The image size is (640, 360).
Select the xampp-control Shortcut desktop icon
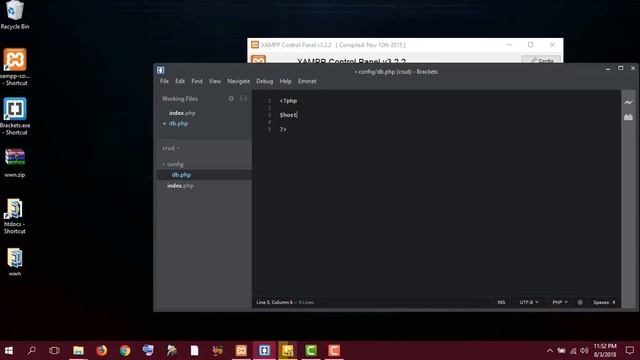pos(15,67)
